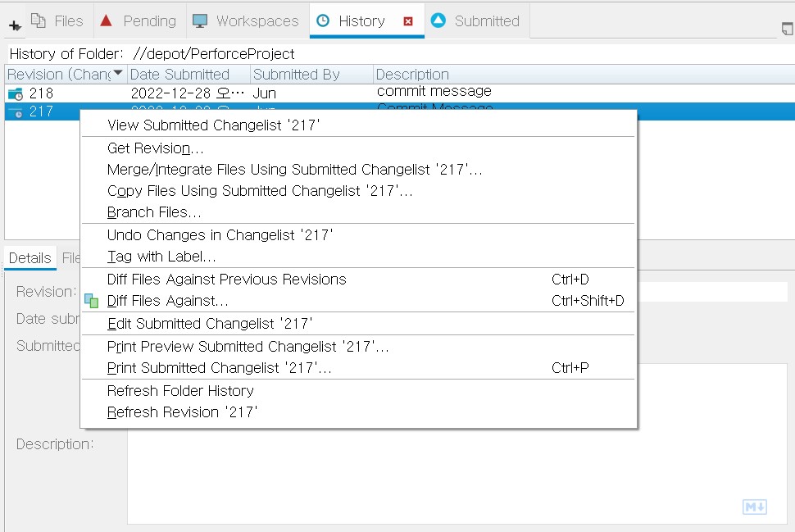Choose Edit Submitted Changelist '217'
Image resolution: width=795 pixels, height=532 pixels.
[x=210, y=324]
